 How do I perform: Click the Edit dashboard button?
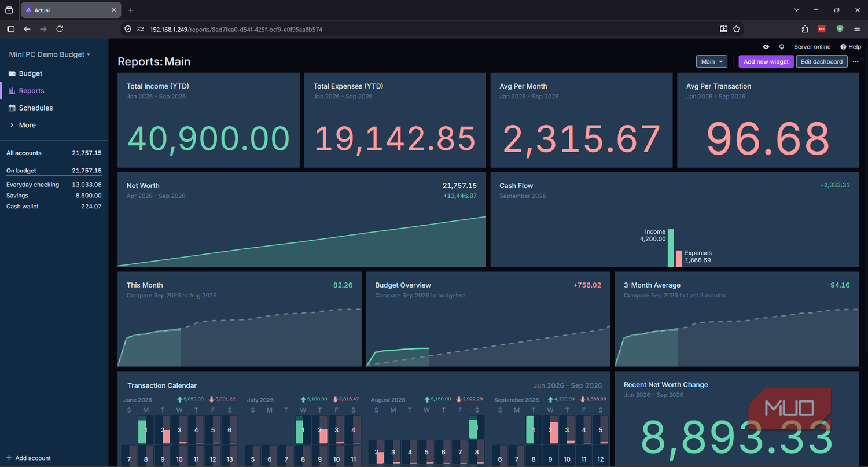[x=822, y=61]
